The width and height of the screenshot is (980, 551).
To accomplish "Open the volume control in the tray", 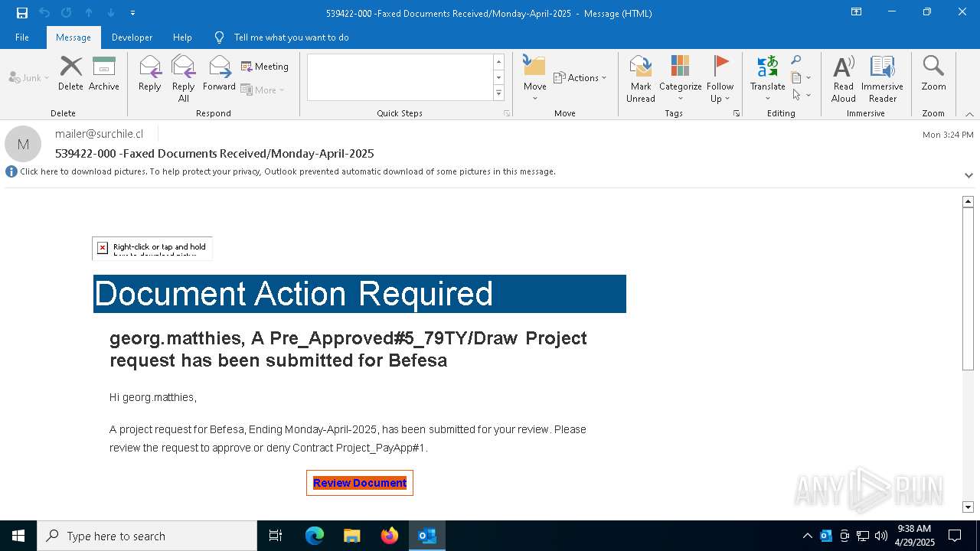I will pyautogui.click(x=881, y=536).
